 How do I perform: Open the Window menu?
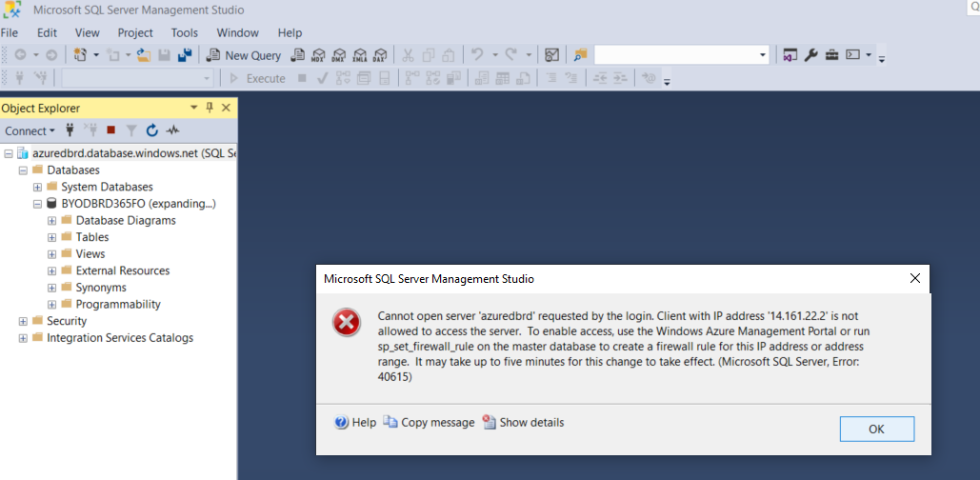pos(237,33)
